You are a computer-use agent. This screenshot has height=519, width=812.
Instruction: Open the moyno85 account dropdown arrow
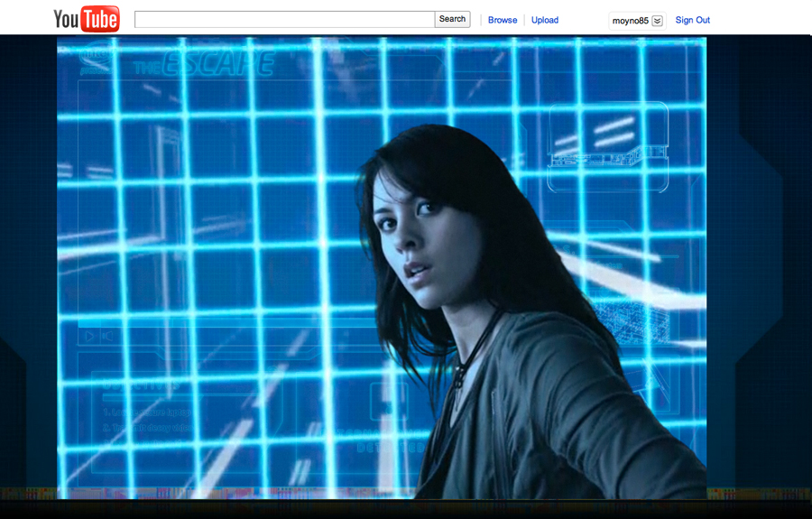tap(657, 21)
